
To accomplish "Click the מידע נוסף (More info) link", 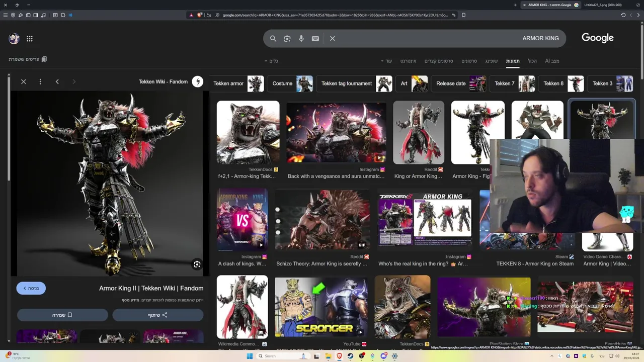I will click(130, 300).
